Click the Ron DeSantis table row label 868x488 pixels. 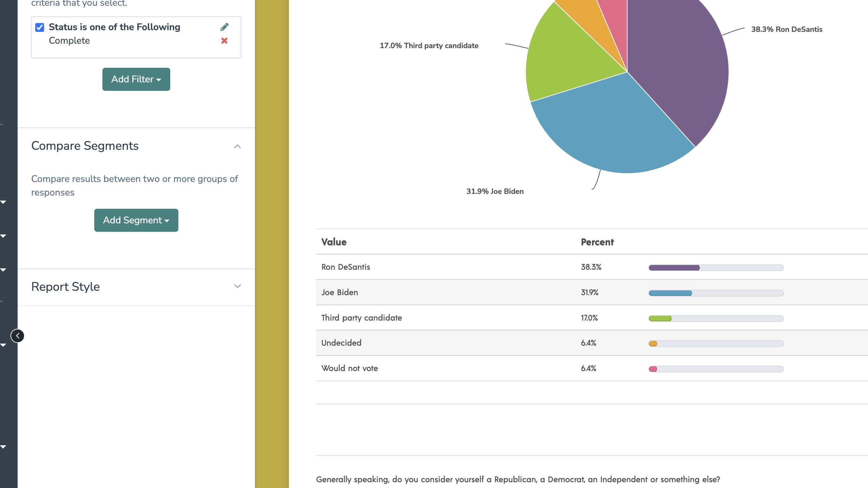pyautogui.click(x=346, y=267)
